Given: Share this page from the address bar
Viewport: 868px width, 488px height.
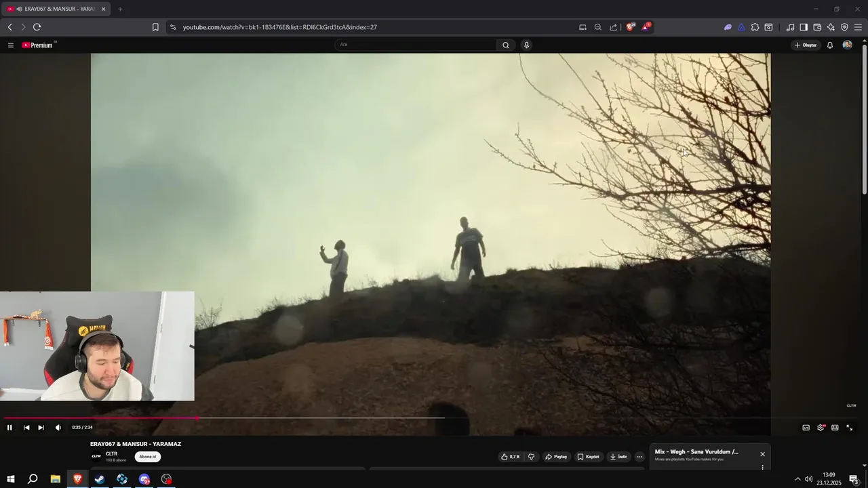Looking at the screenshot, I should (x=614, y=27).
